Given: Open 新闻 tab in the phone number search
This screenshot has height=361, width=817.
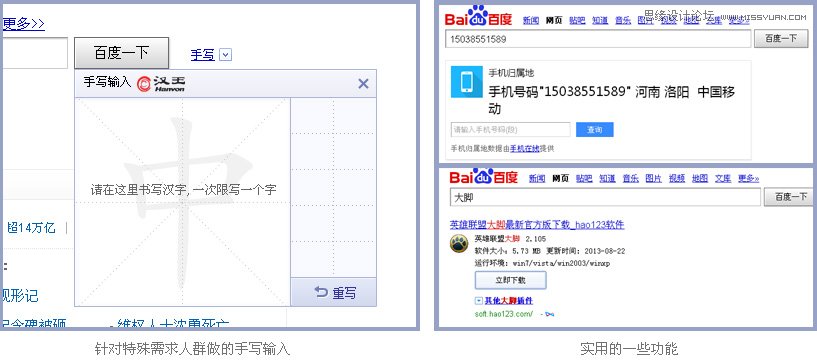Looking at the screenshot, I should pyautogui.click(x=531, y=20).
